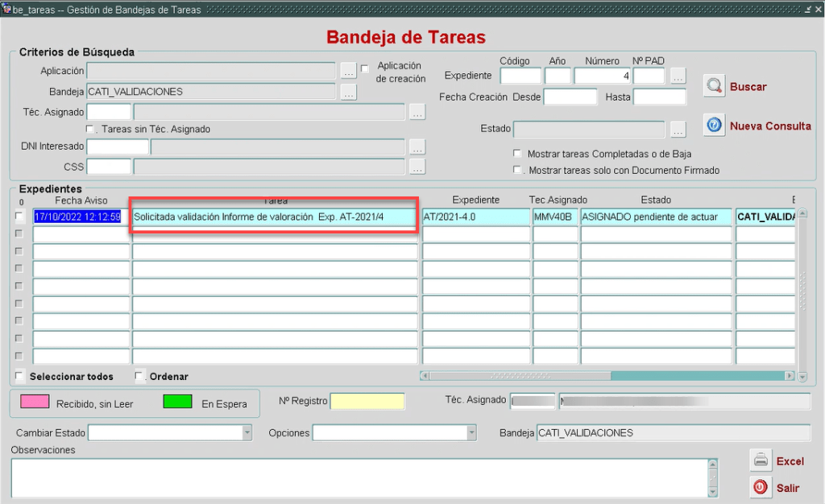This screenshot has width=825, height=504.
Task: Open the Bandeja lookup ellipsis button
Action: 348,92
